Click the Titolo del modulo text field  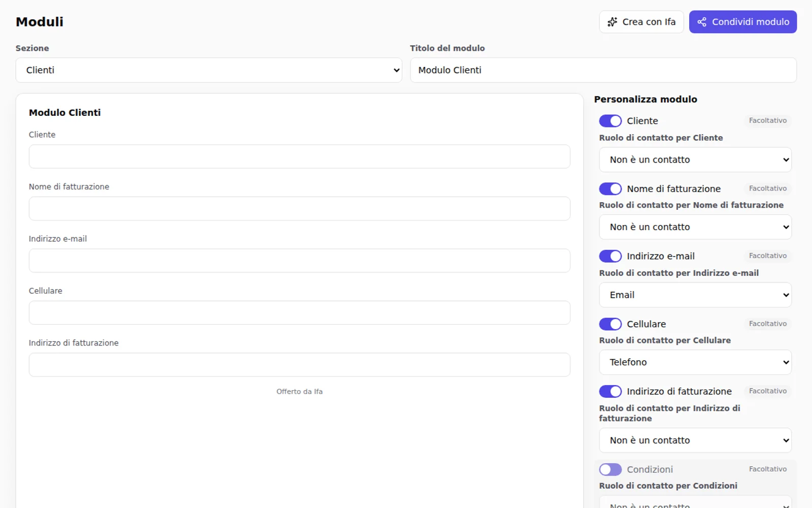(x=603, y=70)
